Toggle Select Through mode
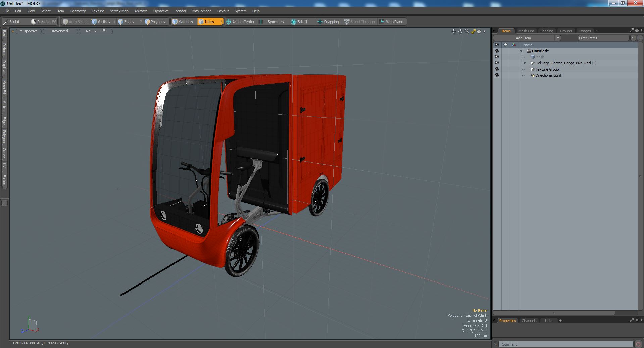This screenshot has width=644, height=348. click(x=359, y=22)
